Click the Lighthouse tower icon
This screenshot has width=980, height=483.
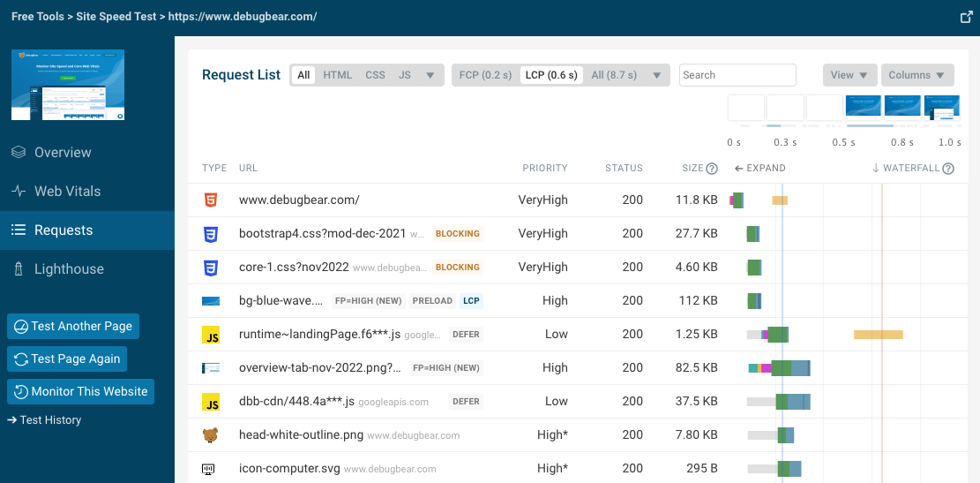[x=19, y=269]
